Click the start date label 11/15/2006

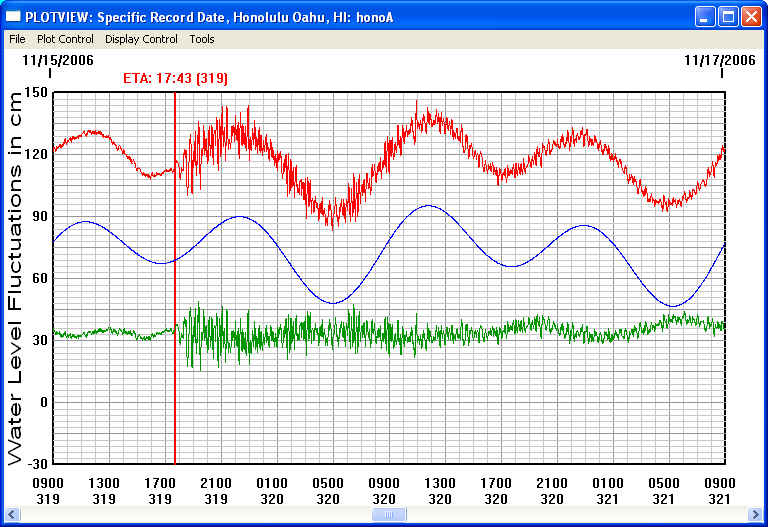click(58, 60)
